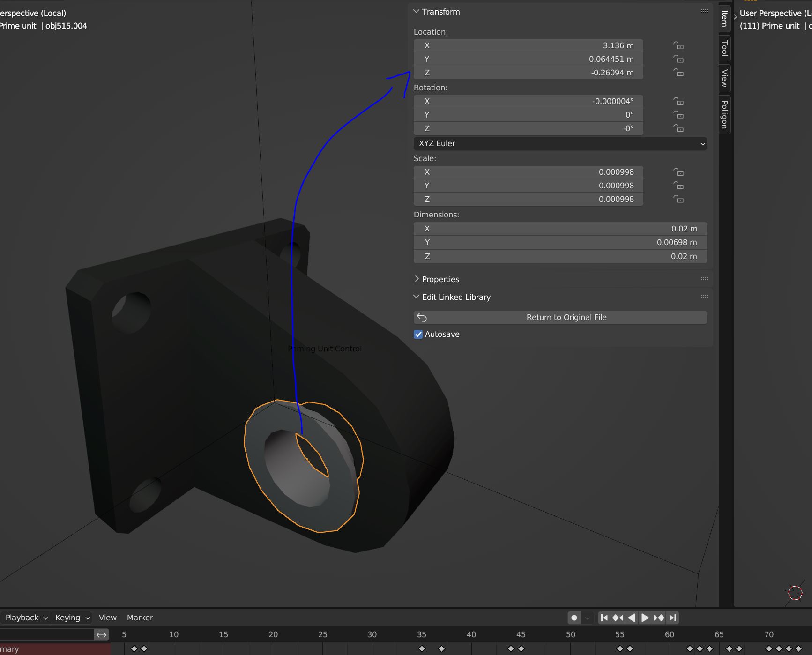The height and width of the screenshot is (655, 812).
Task: Toggle lock on Scale X
Action: 678,172
